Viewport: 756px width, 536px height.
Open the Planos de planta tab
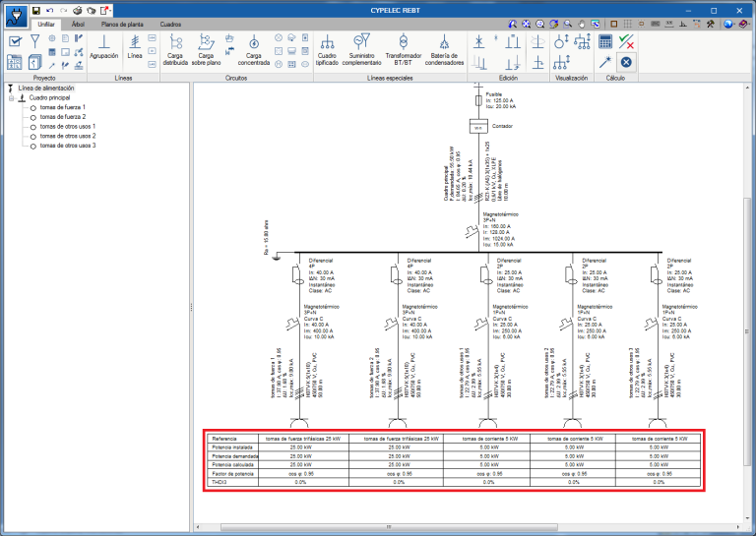click(122, 23)
